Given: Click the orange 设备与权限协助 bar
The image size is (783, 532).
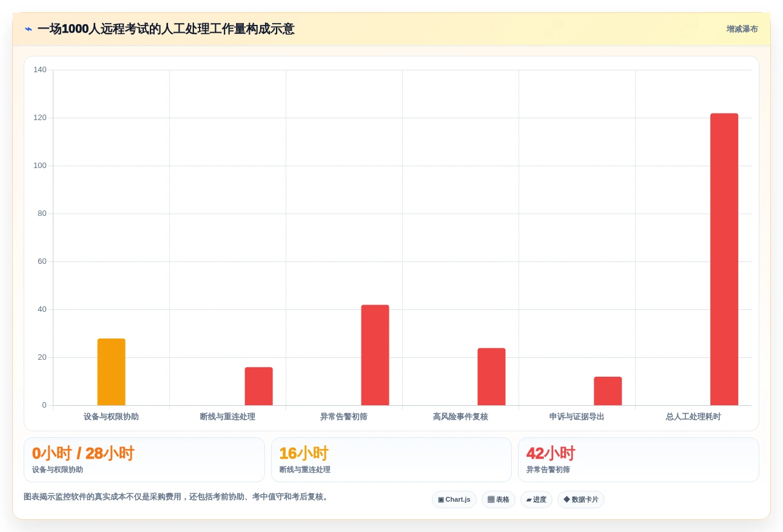Looking at the screenshot, I should 112,372.
